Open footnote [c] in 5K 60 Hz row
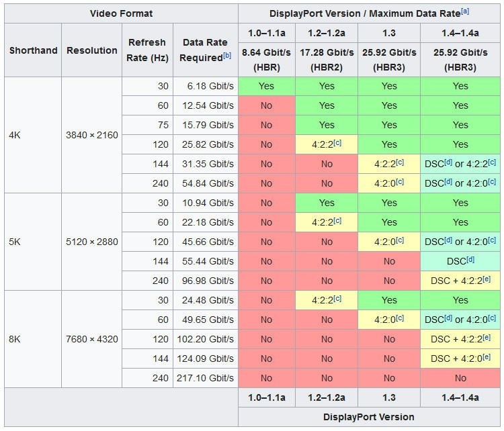The width and height of the screenshot is (504, 431). click(x=338, y=221)
